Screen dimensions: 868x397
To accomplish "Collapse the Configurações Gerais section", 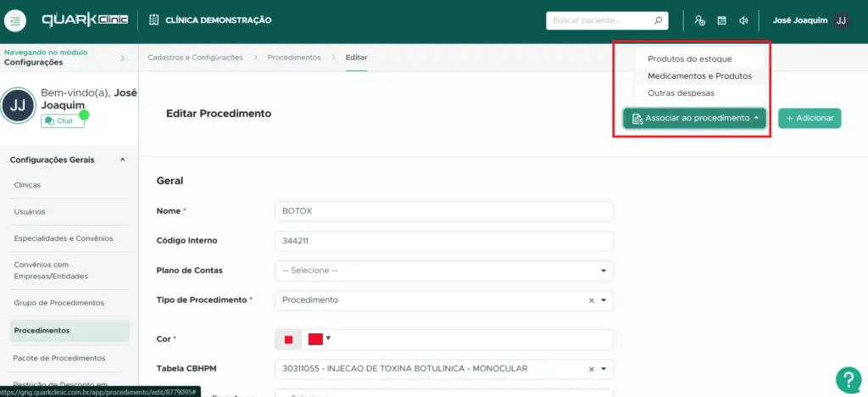I will coord(123,160).
